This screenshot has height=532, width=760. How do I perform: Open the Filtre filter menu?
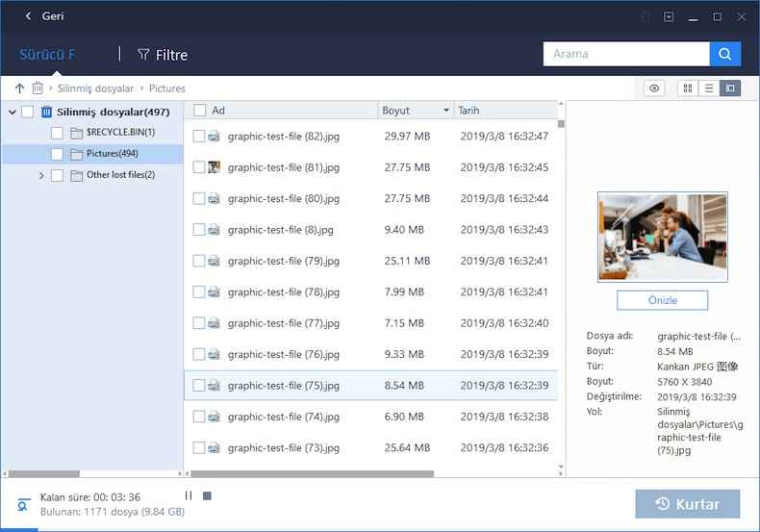(163, 55)
